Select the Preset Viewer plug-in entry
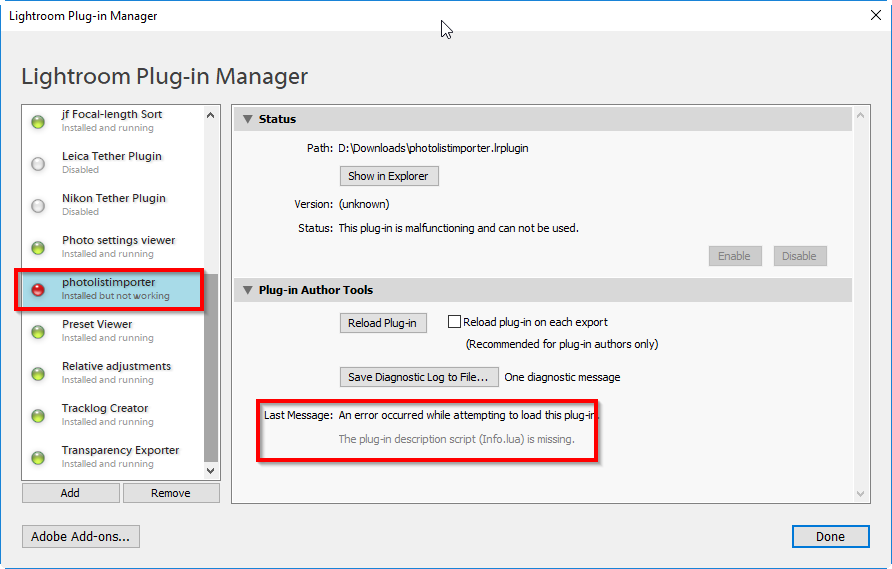Viewport: 892px width, 569px height. pos(98,330)
